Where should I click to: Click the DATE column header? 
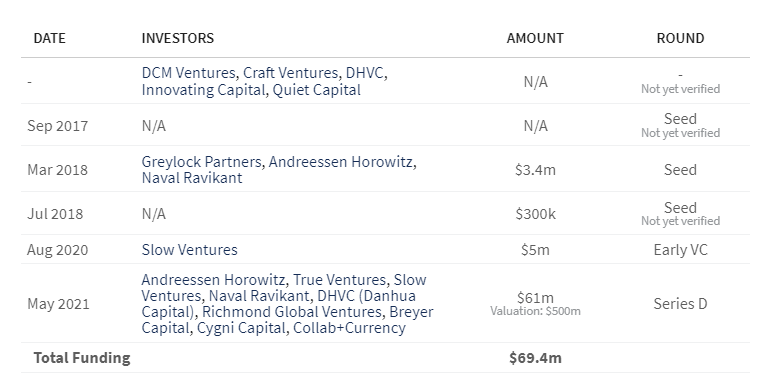49,38
